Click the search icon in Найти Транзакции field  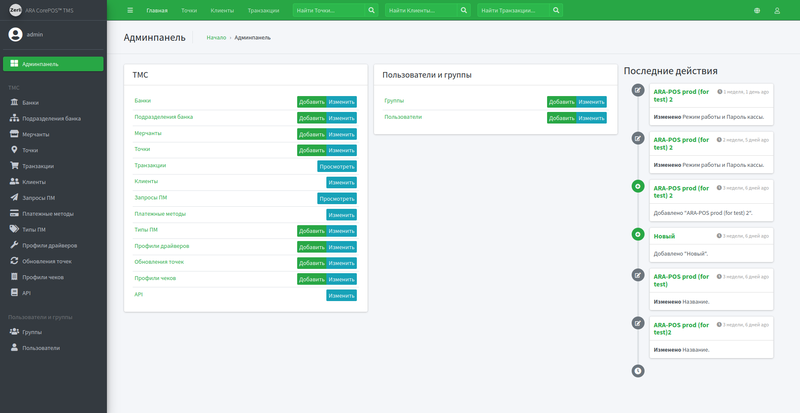(x=555, y=10)
